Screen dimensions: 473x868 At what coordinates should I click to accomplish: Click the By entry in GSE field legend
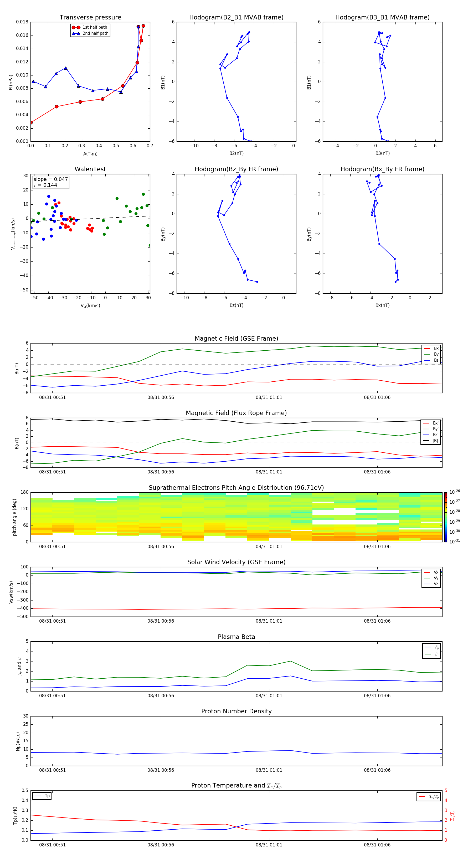pyautogui.click(x=431, y=354)
